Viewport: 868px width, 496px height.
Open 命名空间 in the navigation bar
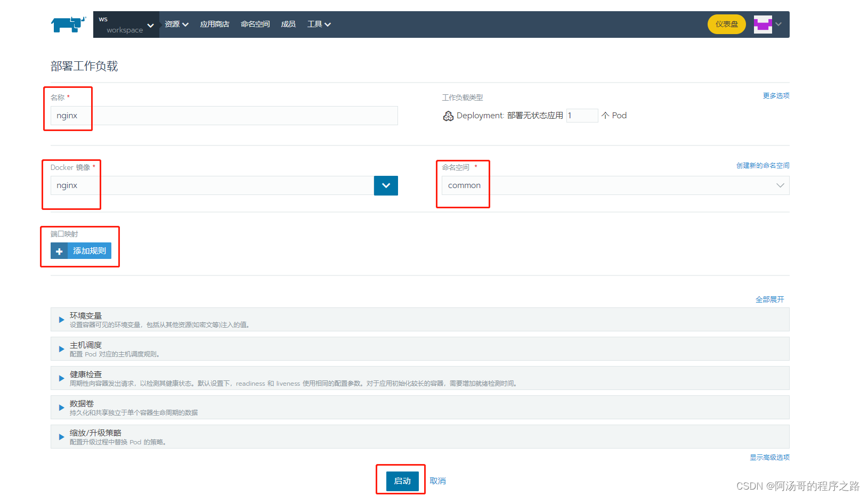255,25
